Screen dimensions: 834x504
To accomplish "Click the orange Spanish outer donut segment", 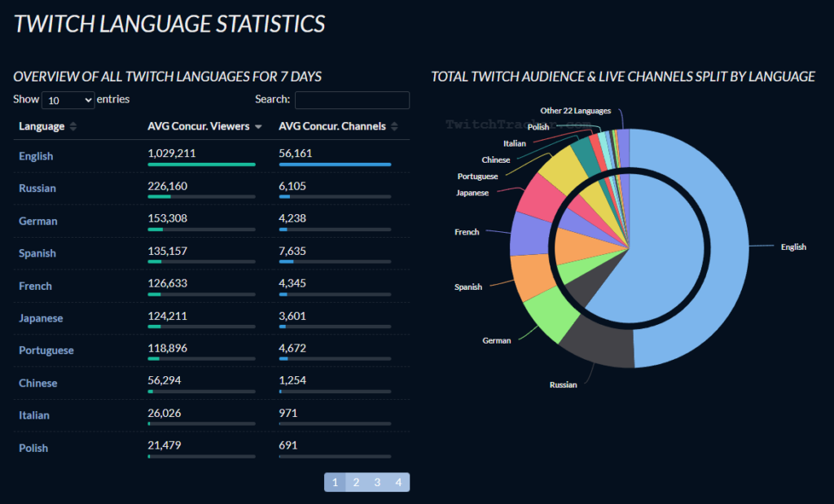I will coord(530,277).
